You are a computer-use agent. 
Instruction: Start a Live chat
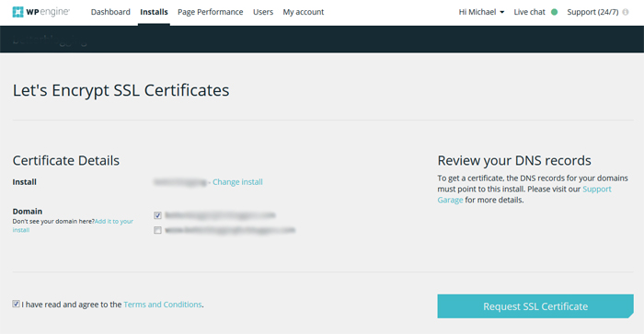click(529, 12)
